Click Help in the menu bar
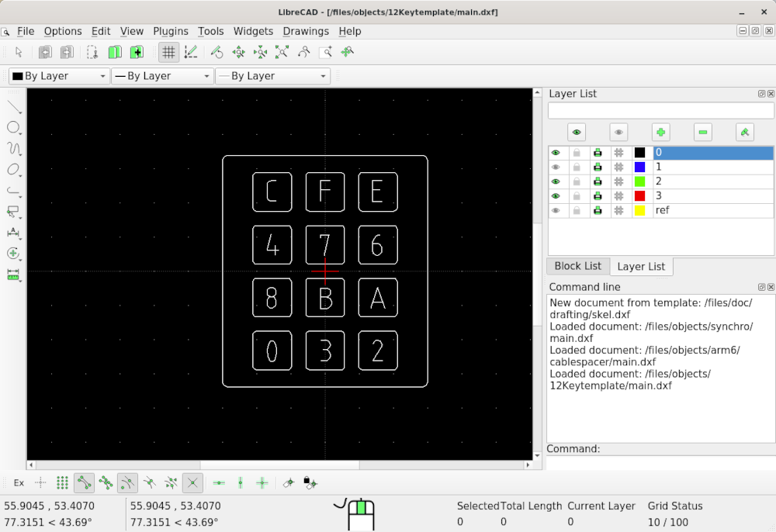This screenshot has height=532, width=776. (350, 31)
